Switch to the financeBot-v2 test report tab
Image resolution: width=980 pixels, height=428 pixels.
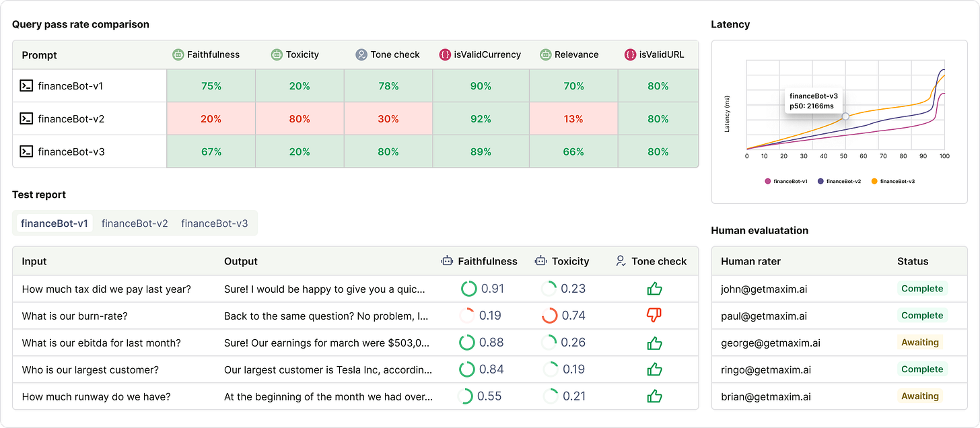point(135,223)
